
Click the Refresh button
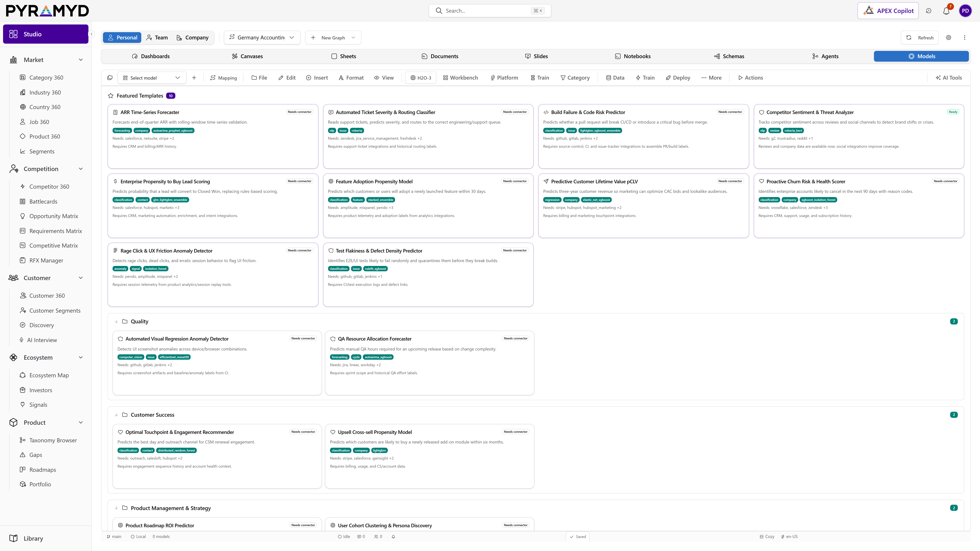[920, 38]
